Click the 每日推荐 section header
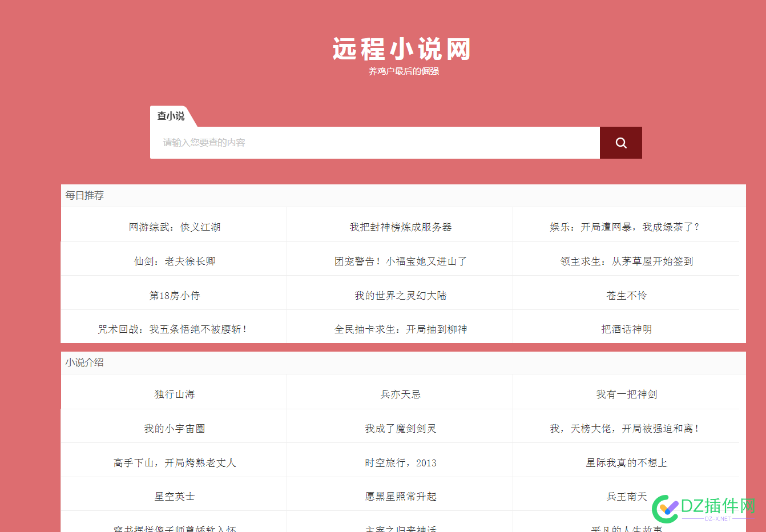Screen dimensions: 766x532 tap(84, 195)
